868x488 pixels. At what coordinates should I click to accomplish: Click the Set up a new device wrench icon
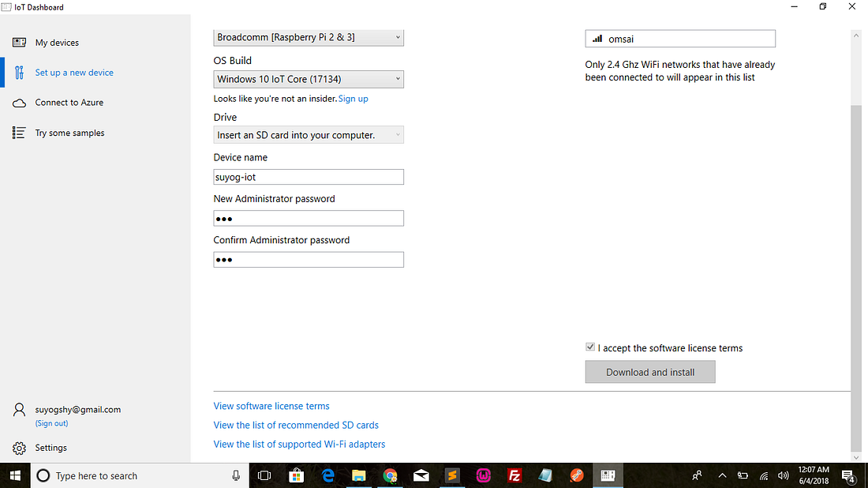pyautogui.click(x=19, y=72)
